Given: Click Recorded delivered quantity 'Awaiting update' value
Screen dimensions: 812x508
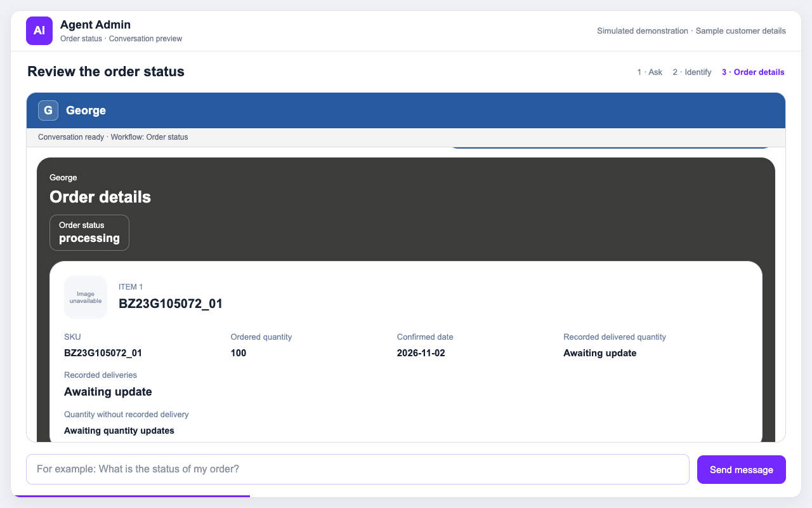Looking at the screenshot, I should [599, 353].
